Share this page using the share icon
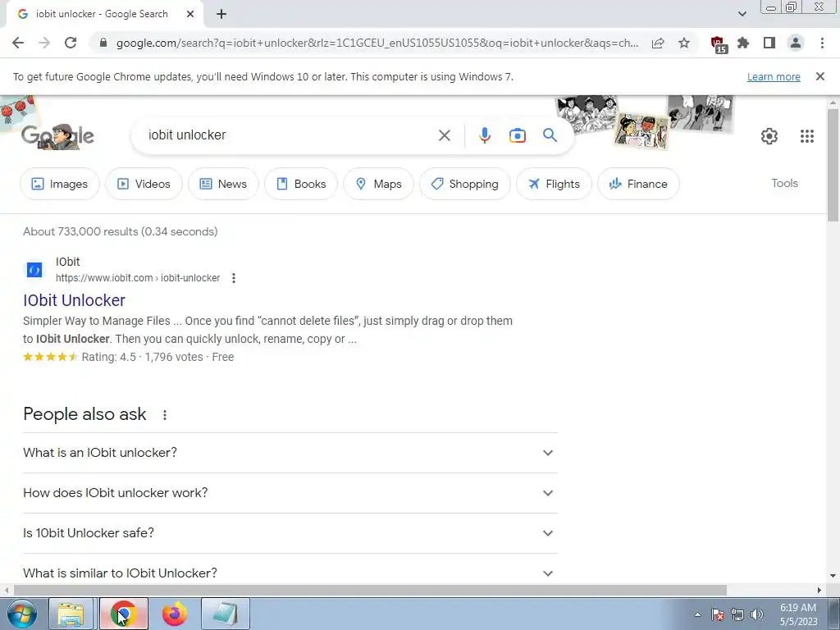The height and width of the screenshot is (630, 840). (658, 43)
